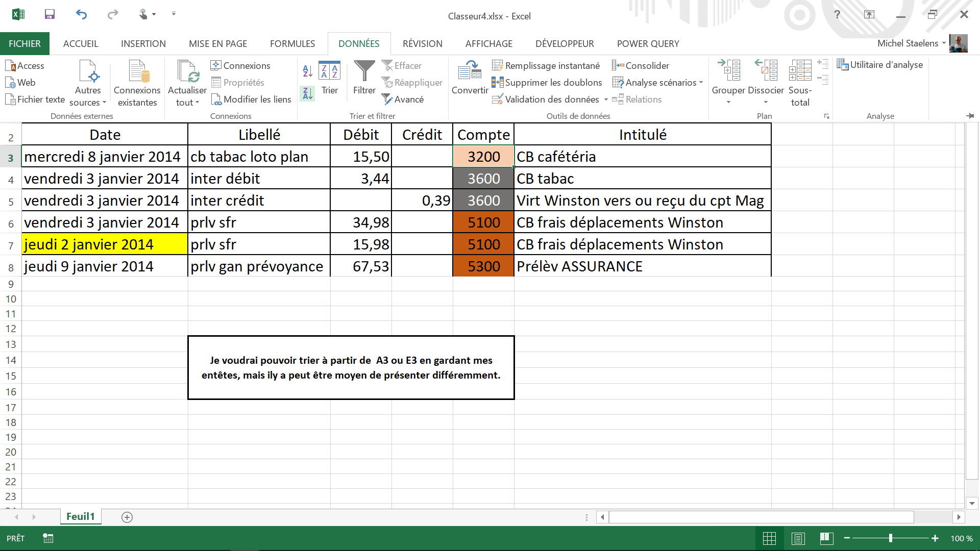The width and height of the screenshot is (980, 551).
Task: Switch to Page Layout view in status bar
Action: click(798, 538)
